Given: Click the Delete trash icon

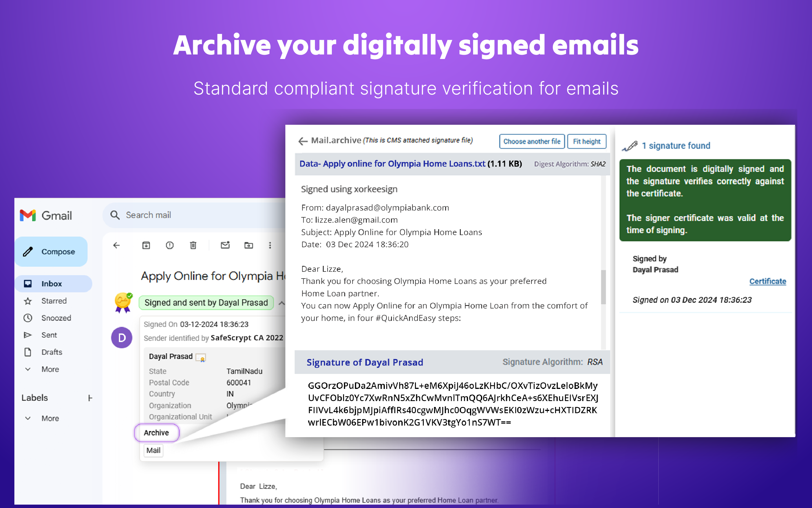Looking at the screenshot, I should point(193,245).
